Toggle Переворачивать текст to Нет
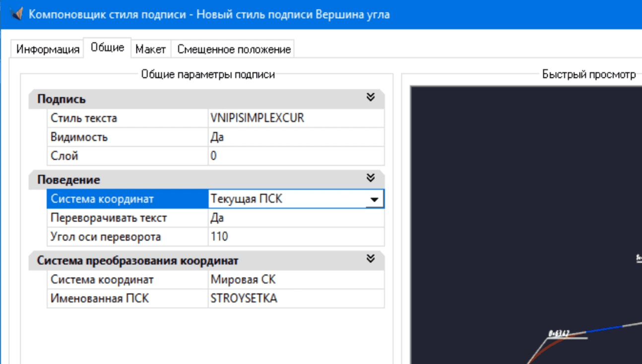Screen dimensions: 642x364 (248, 217)
